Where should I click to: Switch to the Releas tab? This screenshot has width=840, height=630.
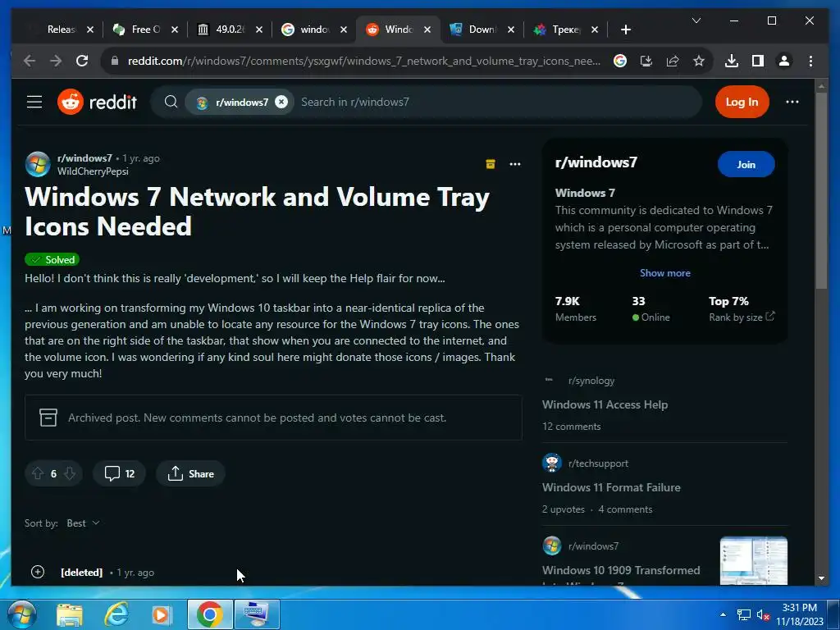60,30
